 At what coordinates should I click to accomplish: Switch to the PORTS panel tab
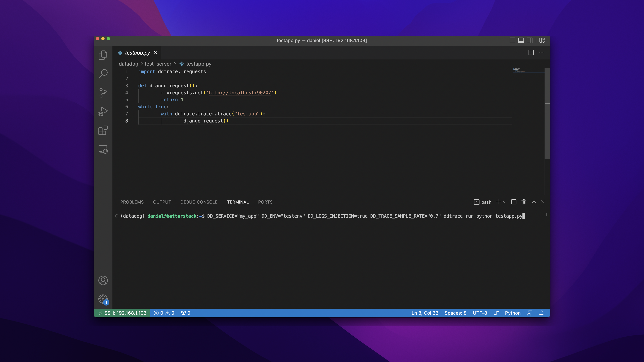click(265, 202)
